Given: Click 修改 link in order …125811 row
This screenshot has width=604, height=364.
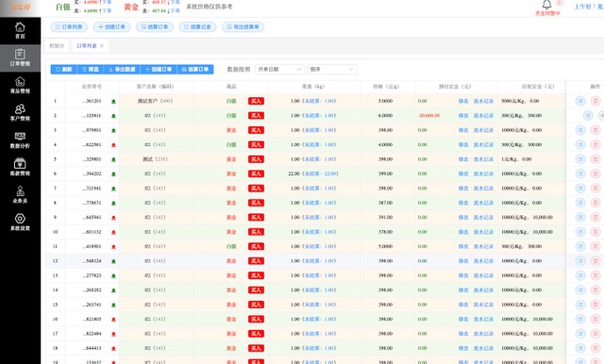Looking at the screenshot, I should click(x=463, y=115).
